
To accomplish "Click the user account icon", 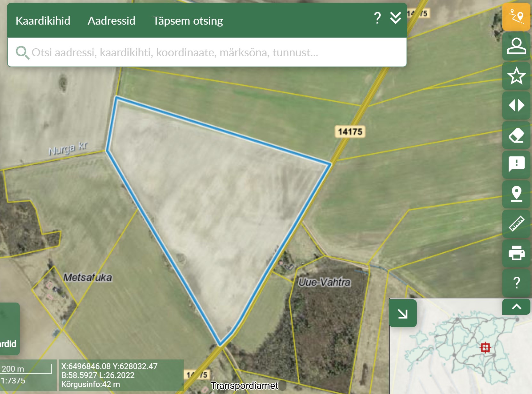I will coord(516,46).
